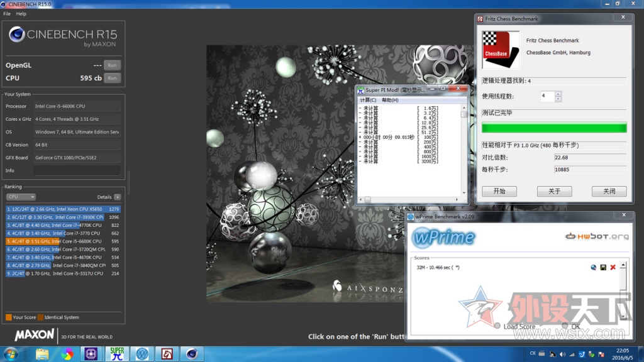Click the 开始 start button

tap(499, 191)
